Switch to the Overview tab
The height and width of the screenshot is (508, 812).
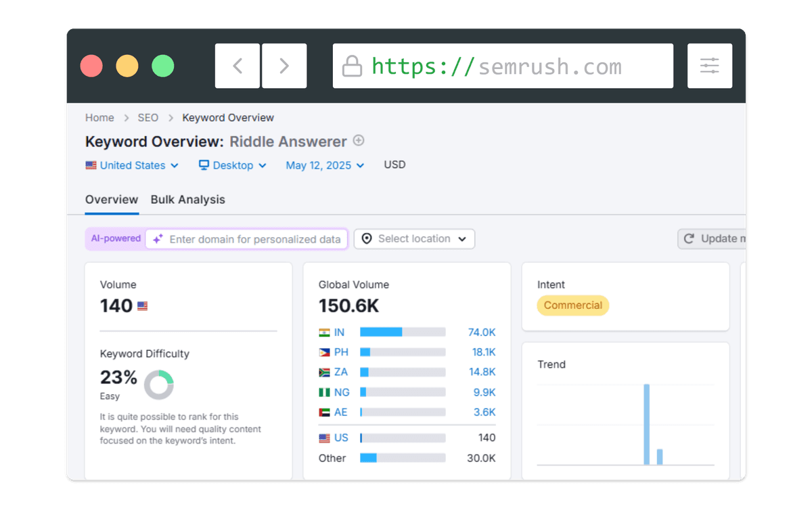point(112,200)
